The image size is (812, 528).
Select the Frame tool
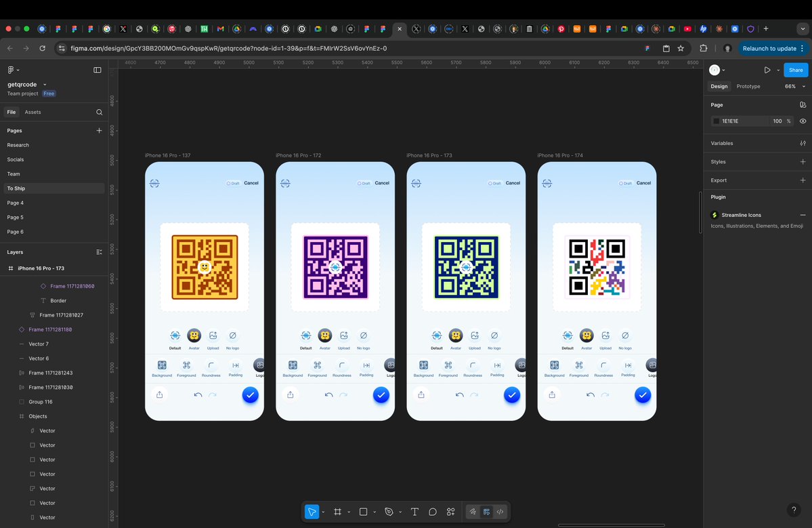point(338,512)
